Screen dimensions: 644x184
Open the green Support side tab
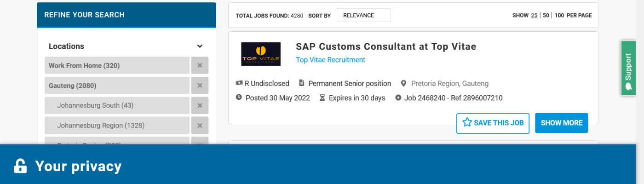point(628,68)
